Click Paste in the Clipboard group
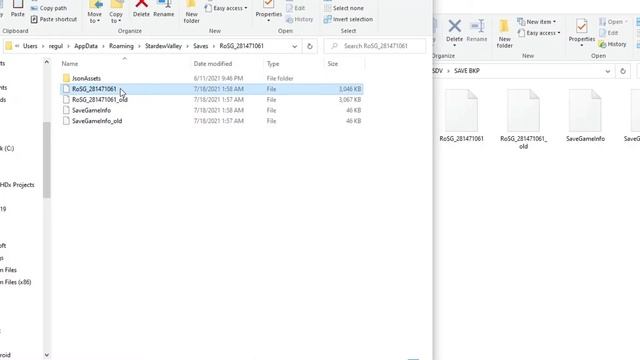Image resolution: width=640 pixels, height=360 pixels. (x=18, y=9)
